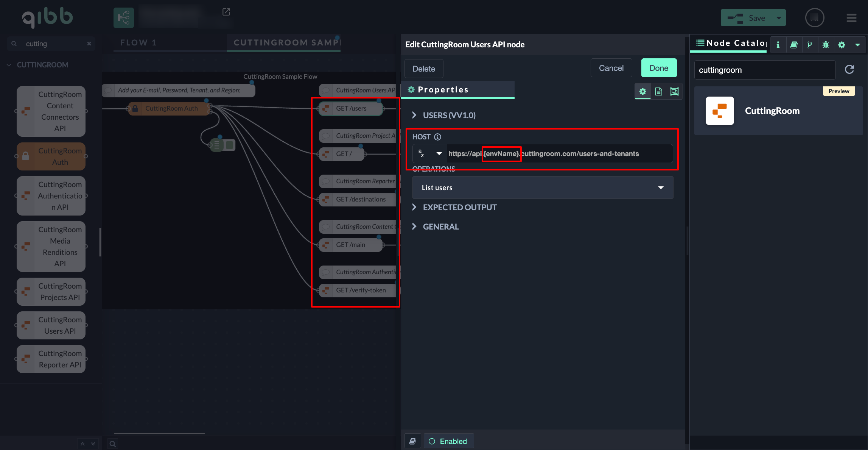Click the hamburger main menu icon
Viewport: 868px width, 450px height.
(851, 18)
